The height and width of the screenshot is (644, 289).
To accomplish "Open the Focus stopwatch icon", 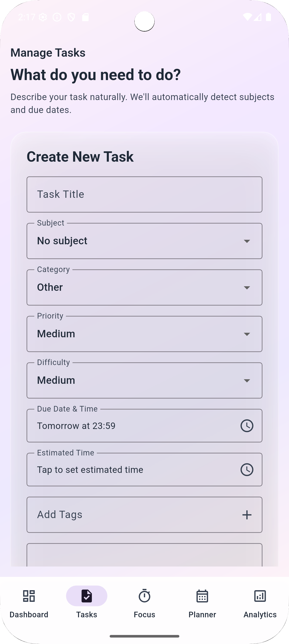I will [144, 596].
